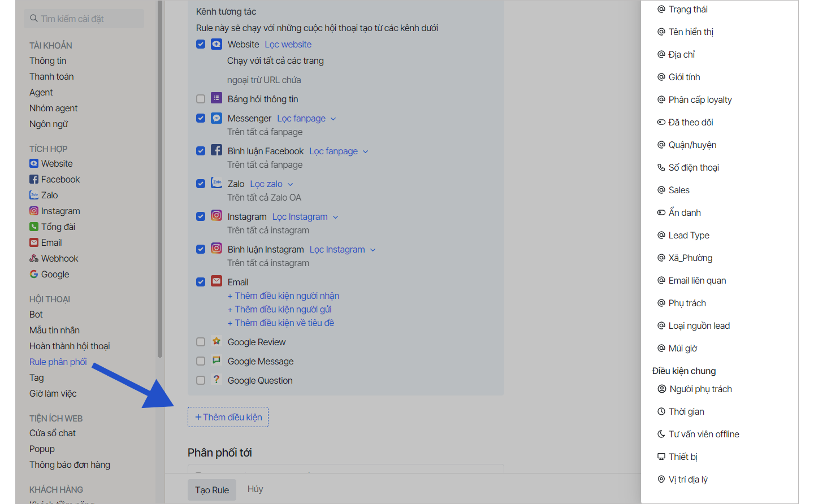Click the Zalo icon in sidebar
This screenshot has width=814, height=504.
point(34,195)
